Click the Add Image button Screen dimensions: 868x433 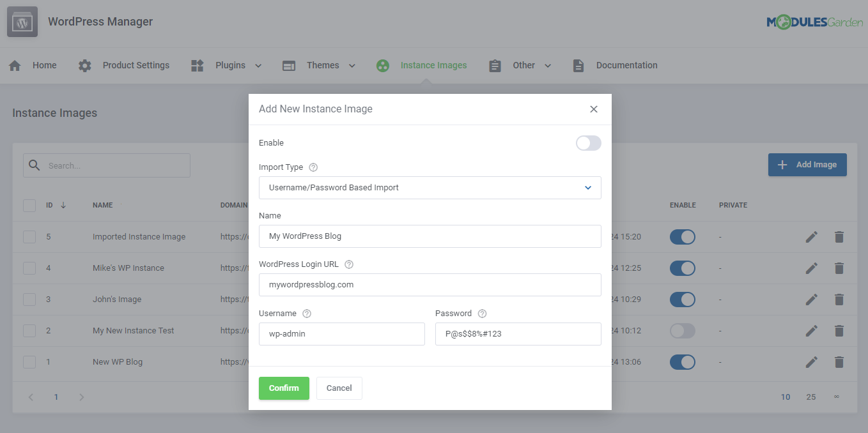807,165
